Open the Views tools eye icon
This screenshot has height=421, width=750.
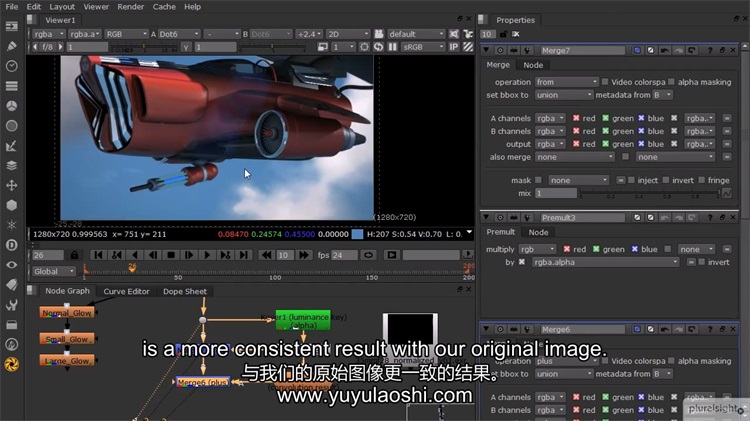click(x=11, y=265)
